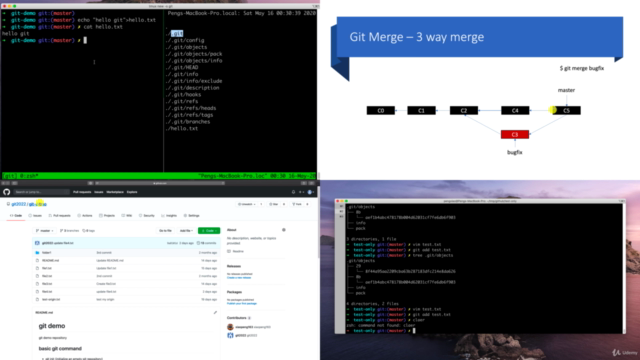Select the Security repository tab
Image resolution: width=640 pixels, height=360 pixels.
(147, 216)
